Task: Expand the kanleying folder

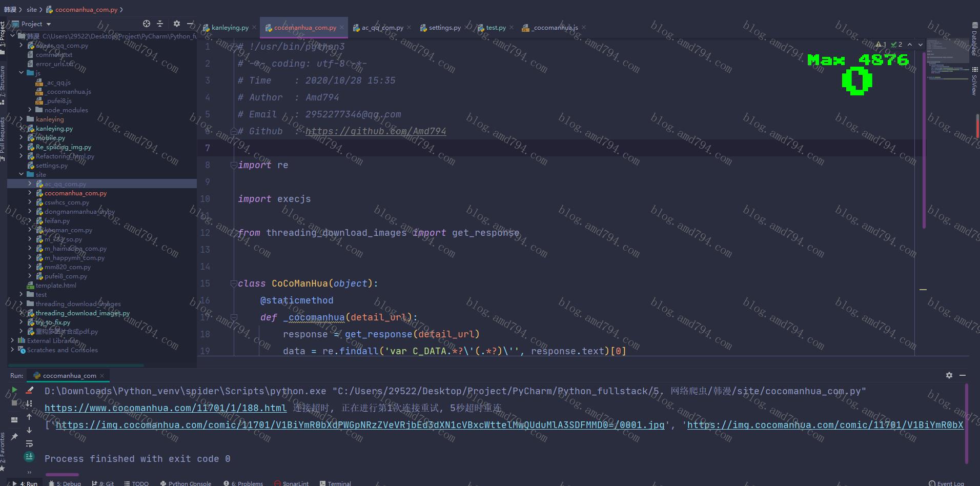Action: (21, 119)
